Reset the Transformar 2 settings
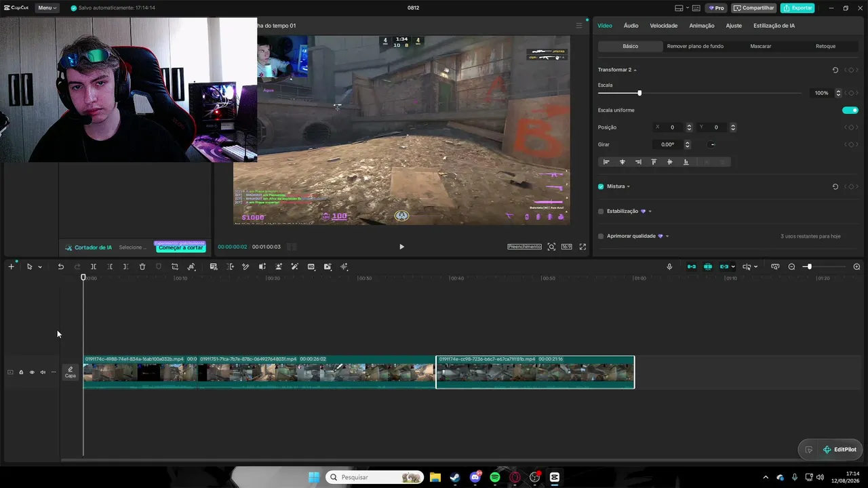Viewport: 868px width, 488px height. tap(835, 70)
